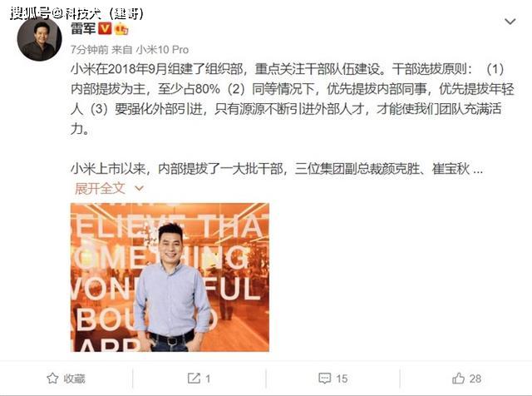The height and width of the screenshot is (396, 532).
Task: Click the 7分钟前 timestamp
Action: tap(89, 50)
